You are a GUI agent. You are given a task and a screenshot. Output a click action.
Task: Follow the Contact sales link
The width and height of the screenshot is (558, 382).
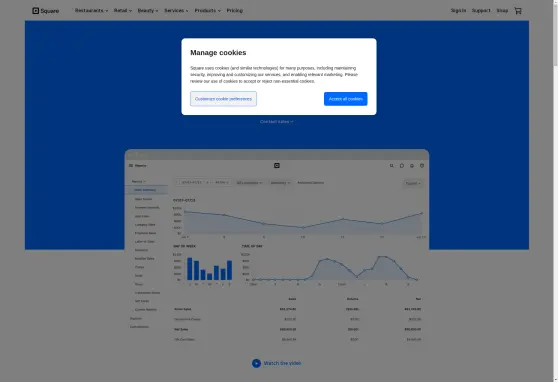tap(277, 122)
